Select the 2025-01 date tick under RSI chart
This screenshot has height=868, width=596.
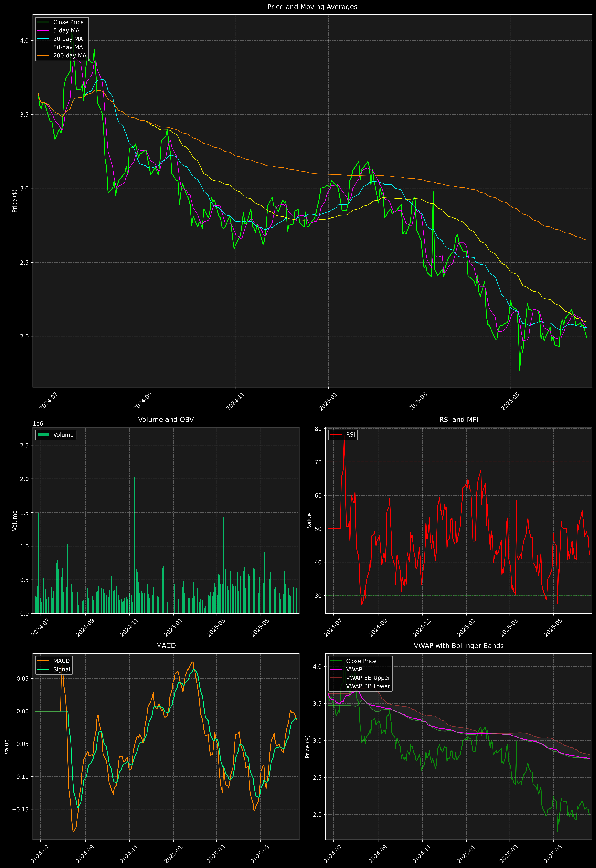point(466,628)
